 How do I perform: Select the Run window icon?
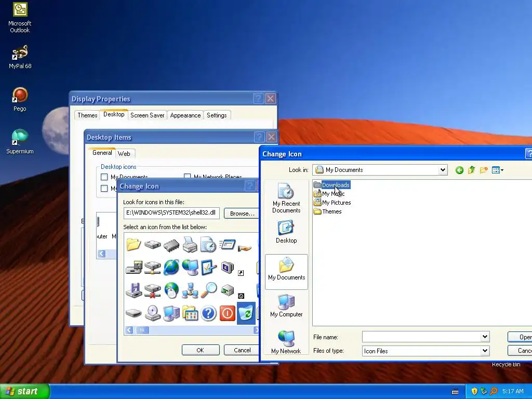(228, 244)
